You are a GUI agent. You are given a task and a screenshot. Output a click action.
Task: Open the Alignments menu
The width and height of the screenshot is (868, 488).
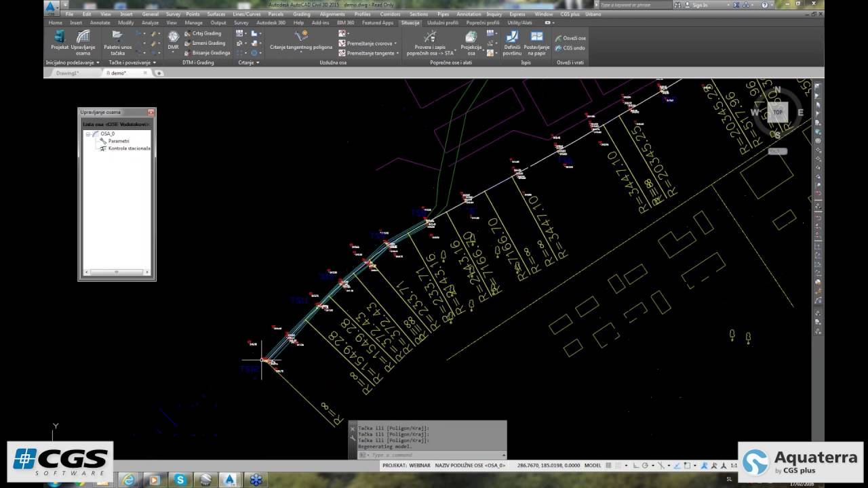tap(332, 14)
